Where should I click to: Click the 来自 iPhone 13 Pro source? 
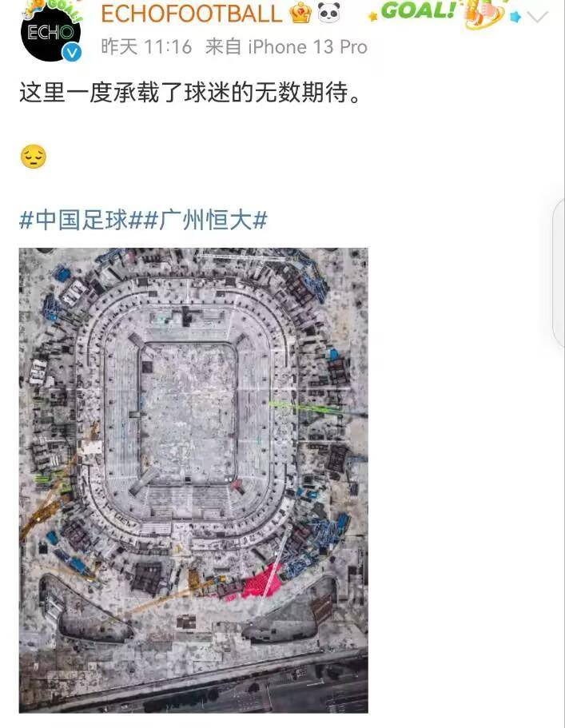tap(286, 47)
